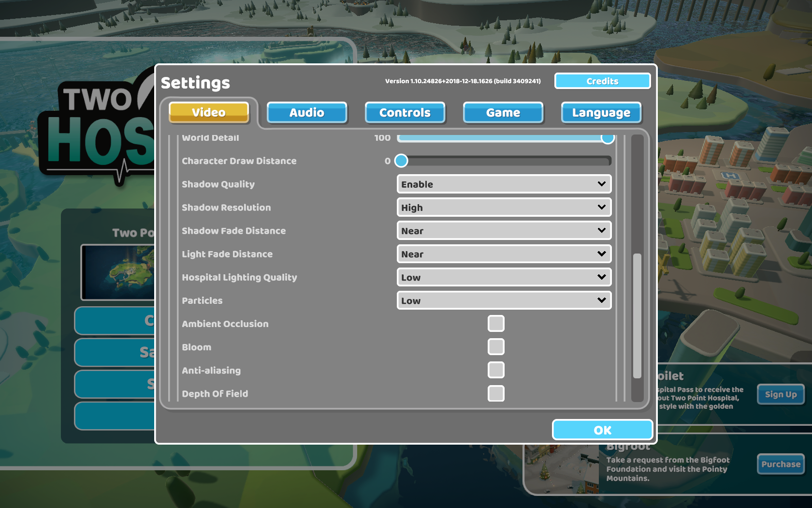812x508 pixels.
Task: Go to the Game tab
Action: click(503, 113)
